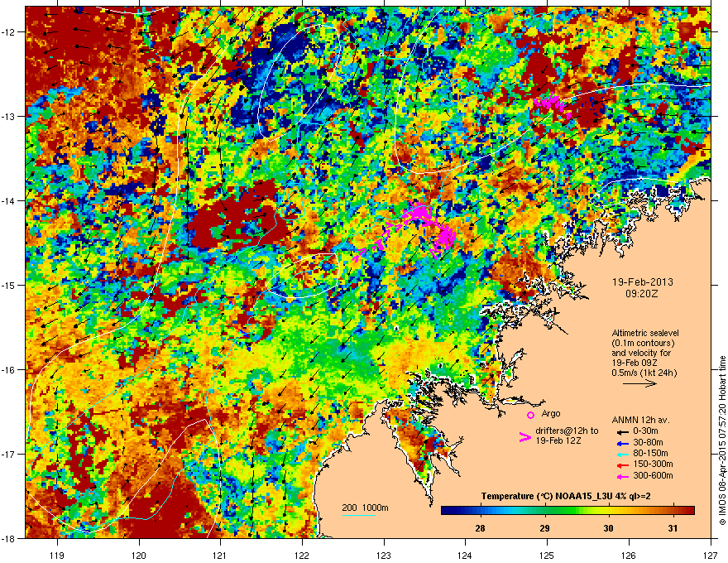
Task: Click the longitude axis label '122'
Action: [302, 555]
